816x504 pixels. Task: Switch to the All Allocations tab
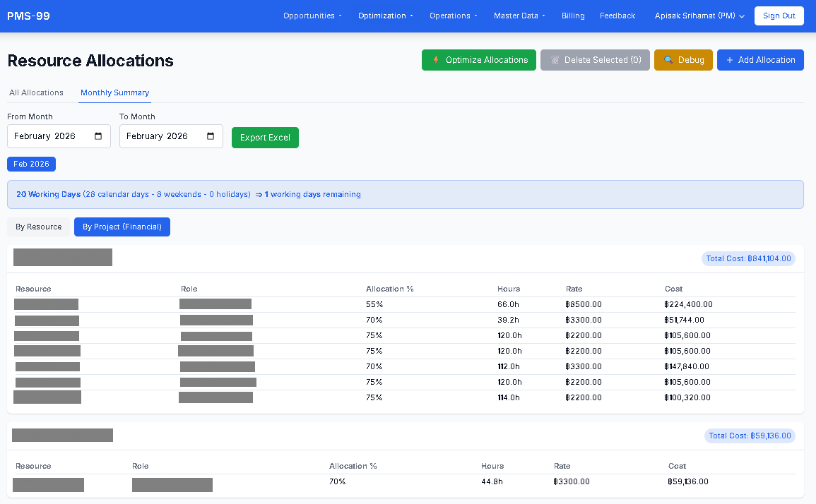tap(36, 92)
